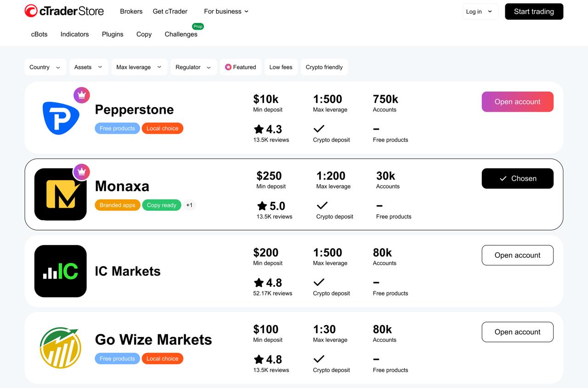The width and height of the screenshot is (588, 388).
Task: Click the crown badge on Monaxa
Action: (x=82, y=172)
